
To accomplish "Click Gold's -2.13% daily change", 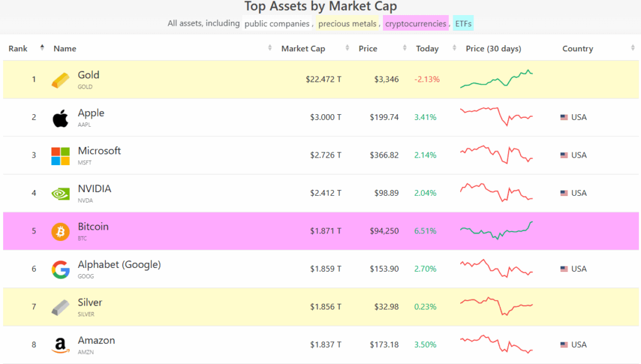I will click(x=427, y=79).
